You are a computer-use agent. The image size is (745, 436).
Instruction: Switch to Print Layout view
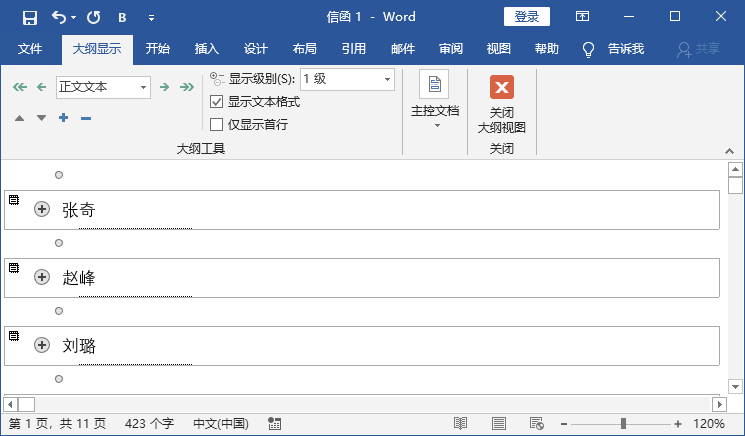pos(498,424)
